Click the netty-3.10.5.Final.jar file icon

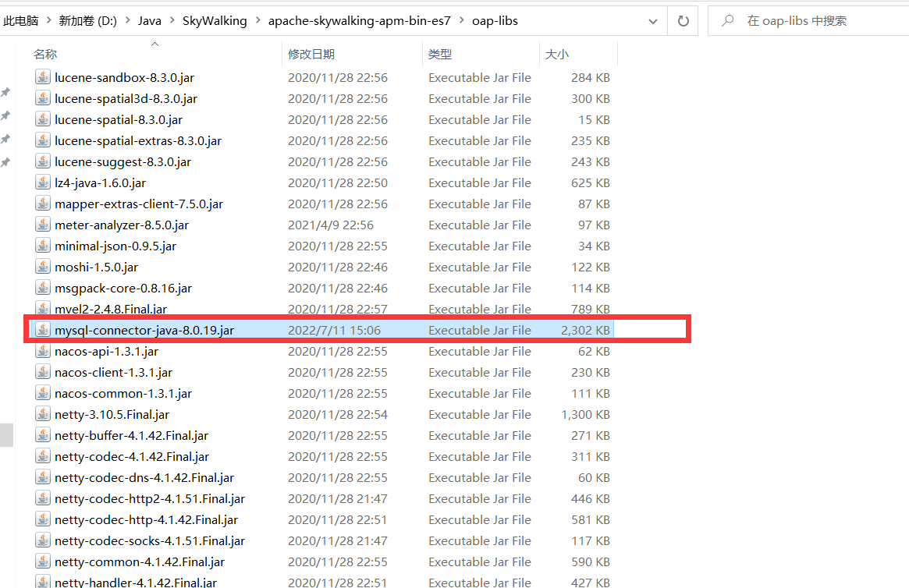(x=42, y=415)
